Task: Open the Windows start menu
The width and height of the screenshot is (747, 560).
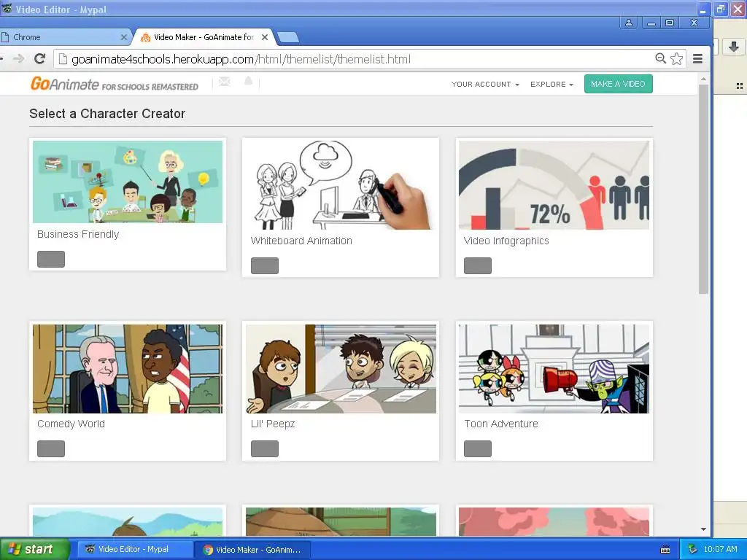Action: click(x=34, y=549)
